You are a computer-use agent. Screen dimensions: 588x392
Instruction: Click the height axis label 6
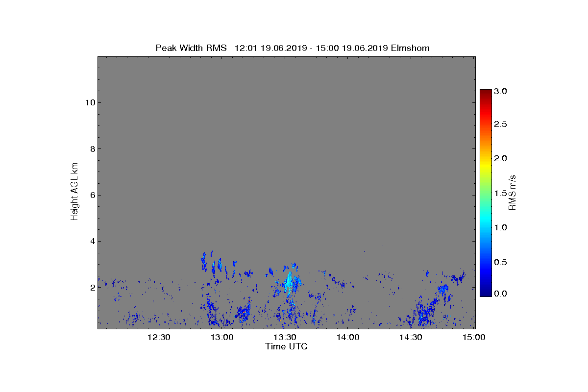point(92,195)
